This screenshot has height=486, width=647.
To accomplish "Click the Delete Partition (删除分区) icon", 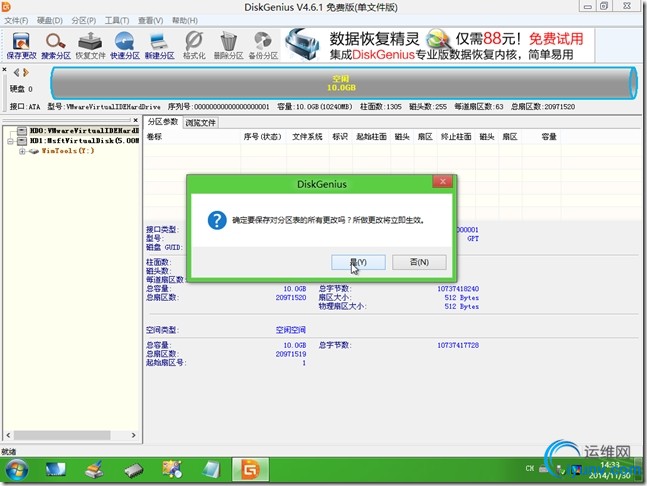I will (x=228, y=46).
